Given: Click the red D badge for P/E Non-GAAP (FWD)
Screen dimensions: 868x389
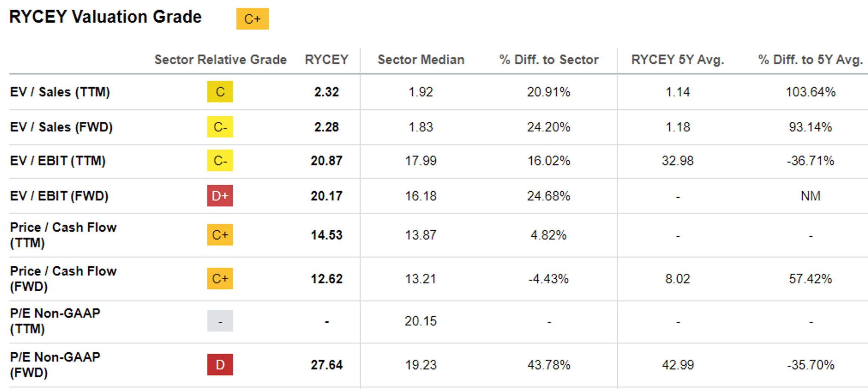Looking at the screenshot, I should point(220,365).
